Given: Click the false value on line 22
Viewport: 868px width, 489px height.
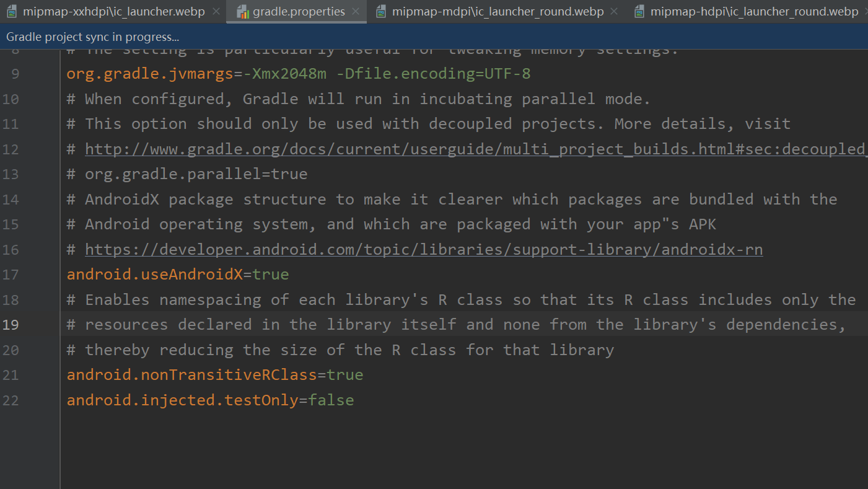Looking at the screenshot, I should click(331, 400).
